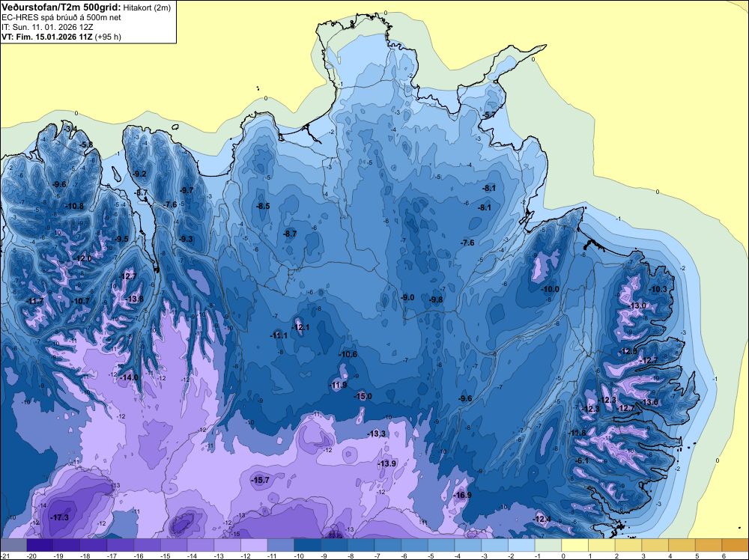The image size is (749, 560).
Task: Click the -13.8 temperature label
Action: point(134,299)
